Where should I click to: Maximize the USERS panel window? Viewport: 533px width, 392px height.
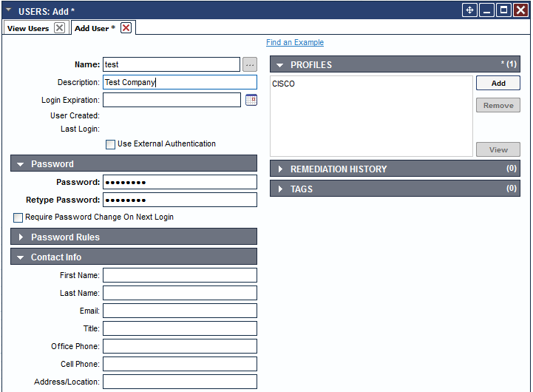pos(503,10)
